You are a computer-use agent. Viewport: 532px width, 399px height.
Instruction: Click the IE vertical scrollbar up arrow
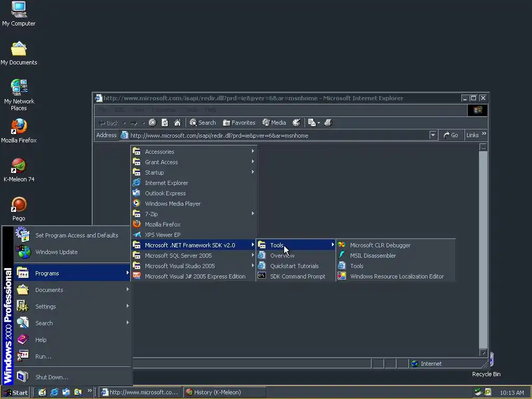483,147
